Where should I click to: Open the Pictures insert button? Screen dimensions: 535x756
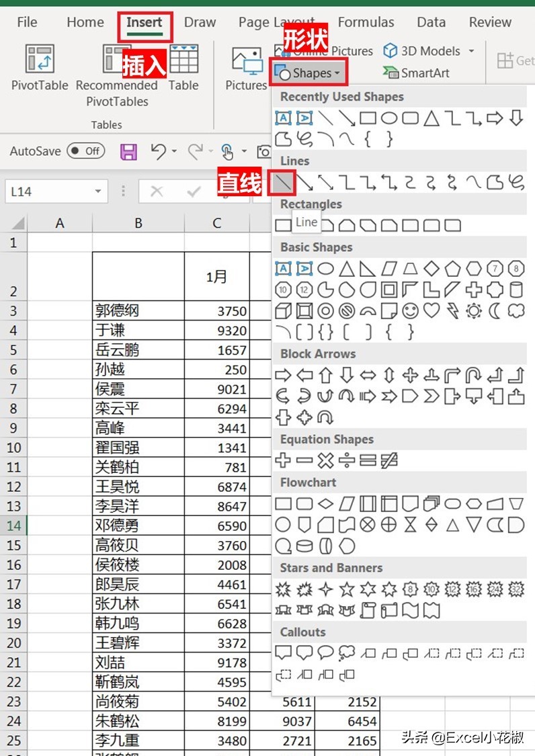point(246,69)
